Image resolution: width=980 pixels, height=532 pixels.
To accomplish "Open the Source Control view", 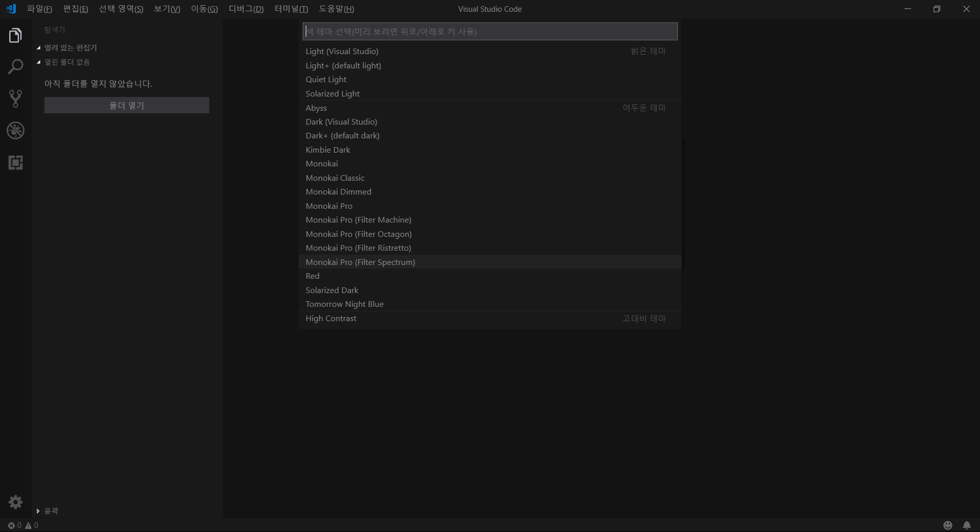I will (x=15, y=99).
